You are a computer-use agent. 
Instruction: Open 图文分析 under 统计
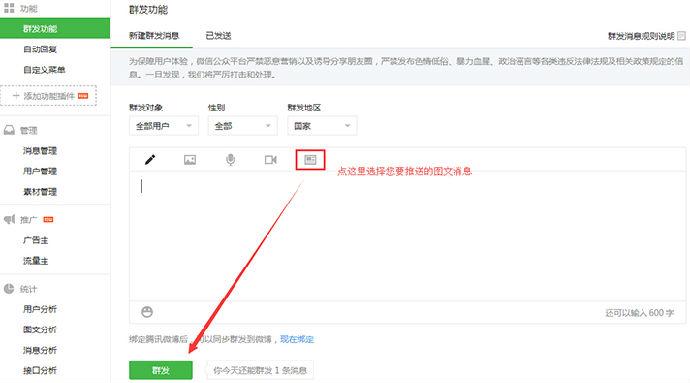(x=40, y=329)
